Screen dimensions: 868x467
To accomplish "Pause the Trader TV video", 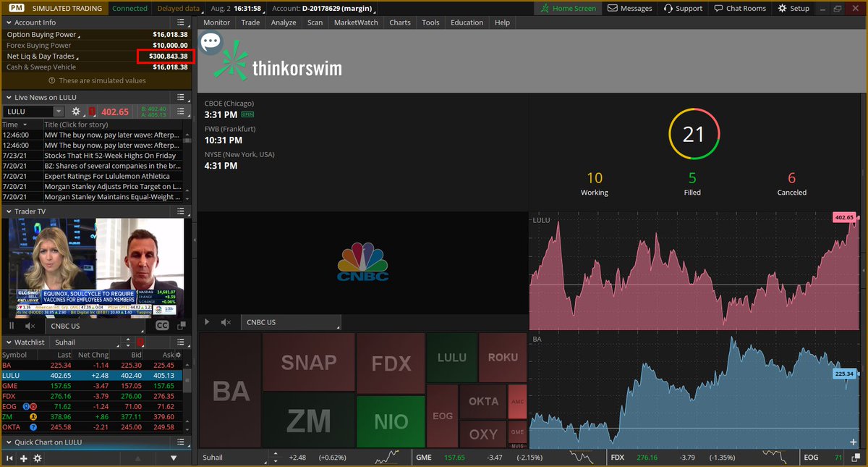I will [x=12, y=326].
